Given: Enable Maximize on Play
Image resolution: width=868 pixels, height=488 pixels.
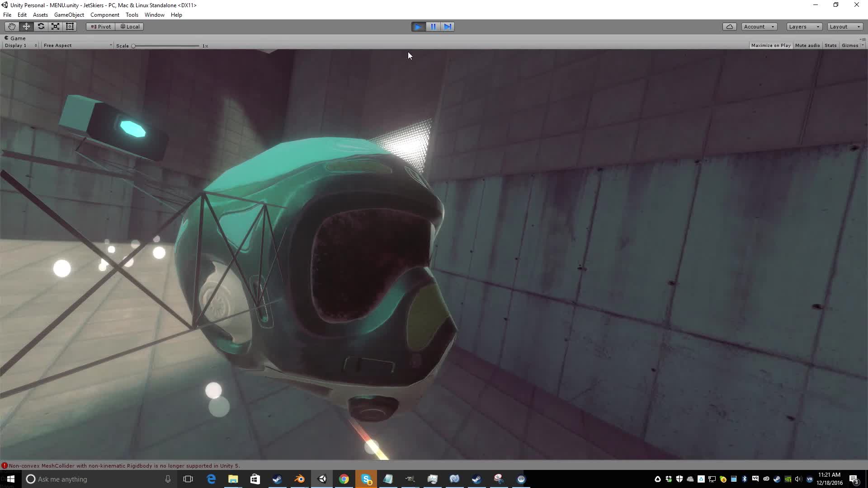Looking at the screenshot, I should coord(771,45).
